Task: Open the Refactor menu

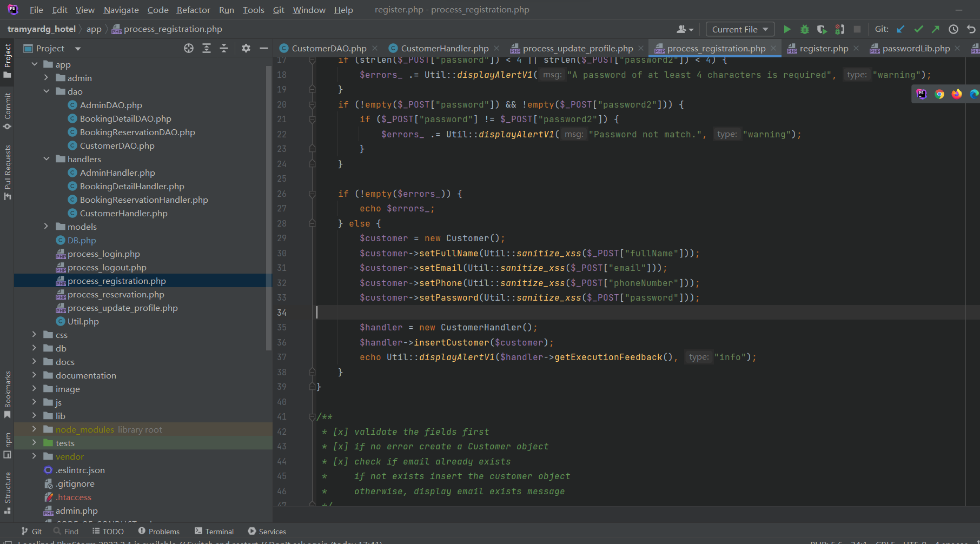Action: pos(193,9)
